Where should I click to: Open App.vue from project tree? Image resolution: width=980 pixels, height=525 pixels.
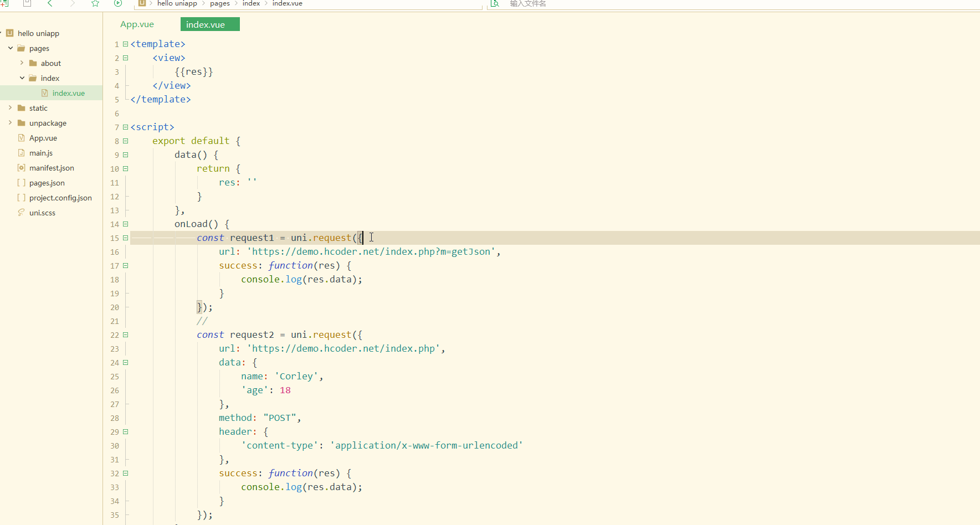coord(43,138)
